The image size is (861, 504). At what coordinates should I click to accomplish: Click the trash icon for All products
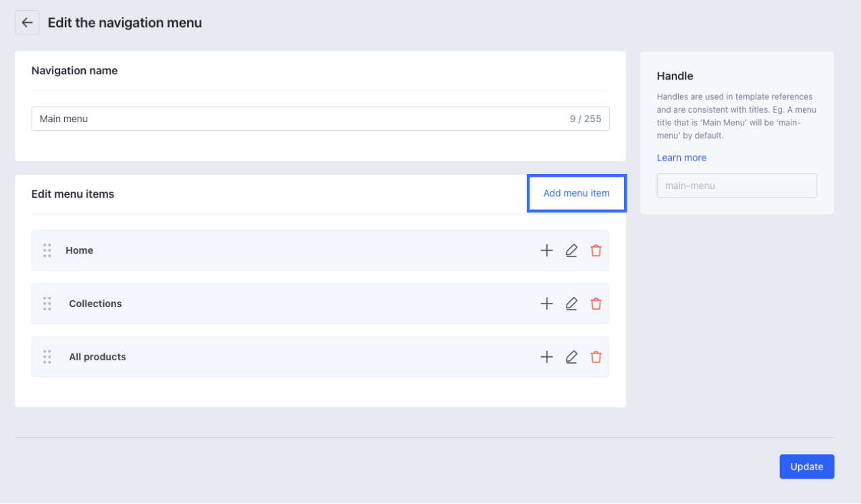[596, 357]
